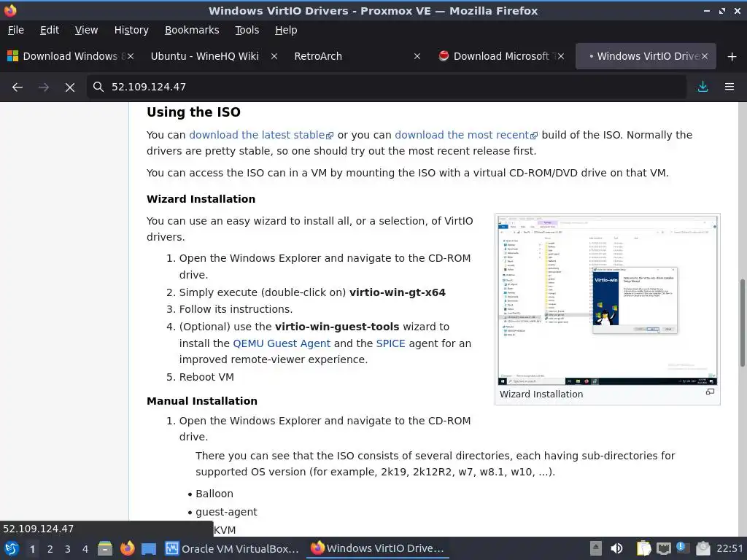Close the RetroArch tab
Image resolution: width=747 pixels, height=560 pixels.
417,56
